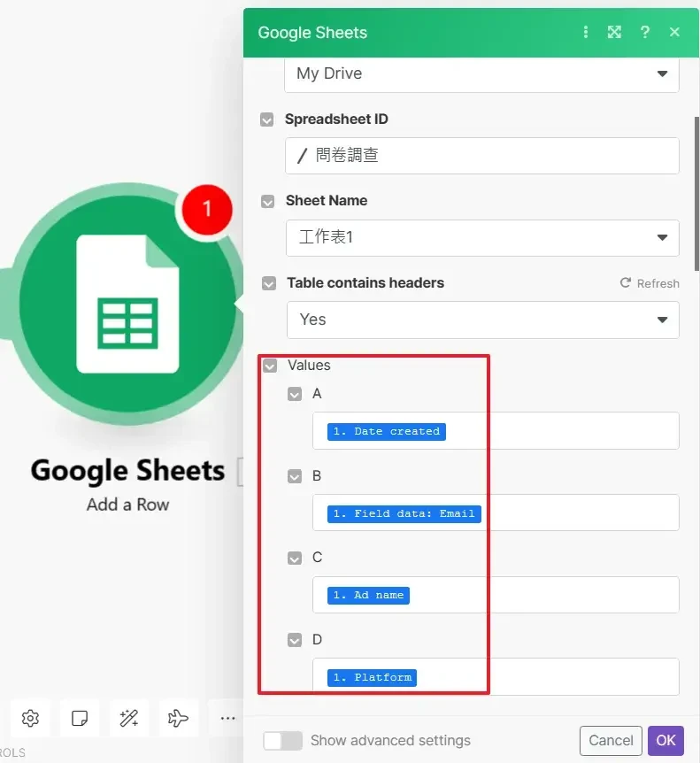Screen dimensions: 700x763
Task: Click the purple OK button
Action: point(666,741)
